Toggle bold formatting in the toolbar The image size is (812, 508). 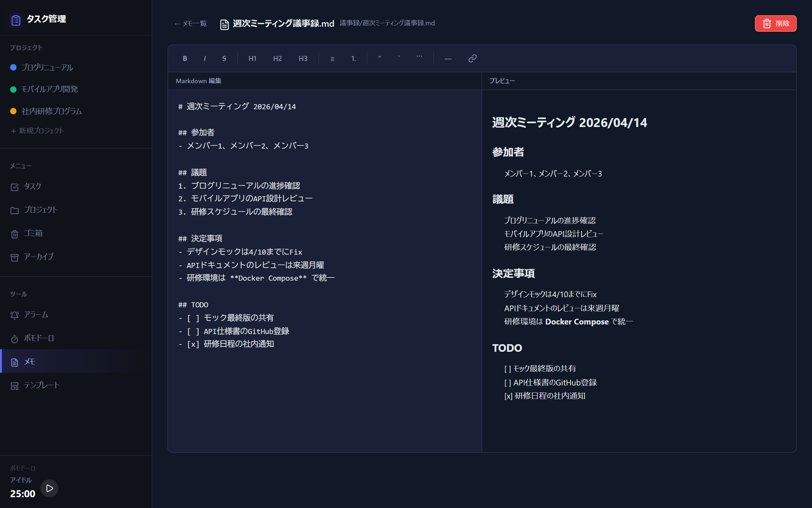pos(185,58)
